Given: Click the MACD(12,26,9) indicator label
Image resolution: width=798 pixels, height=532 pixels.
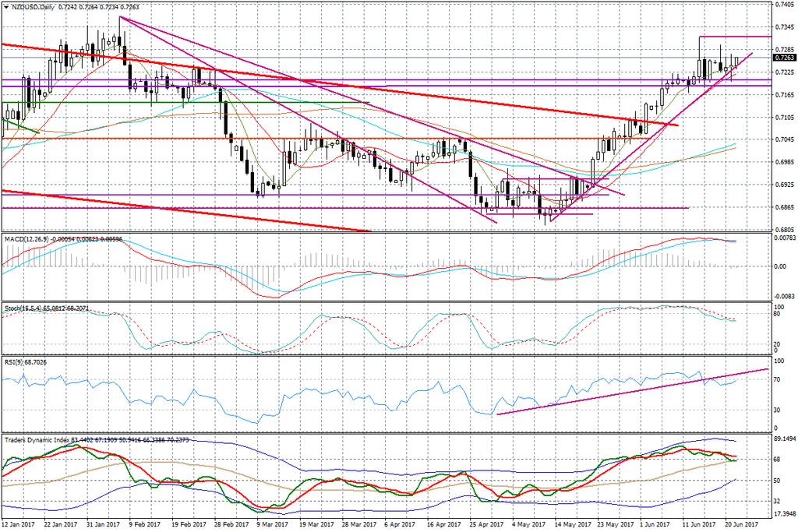Looking at the screenshot, I should (26, 238).
